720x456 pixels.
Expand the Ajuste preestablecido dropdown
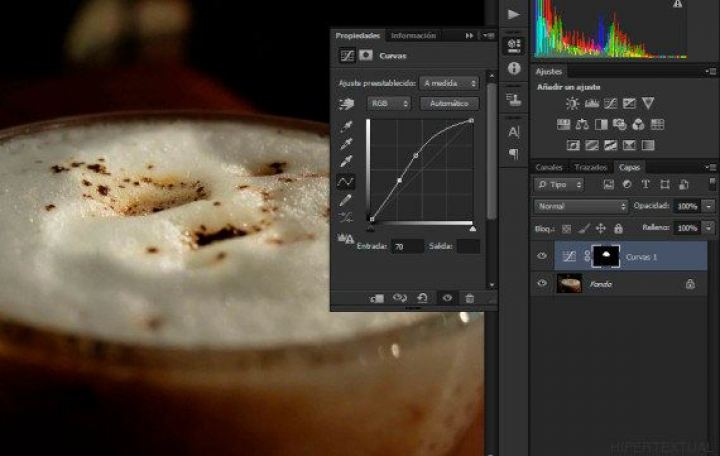(449, 83)
